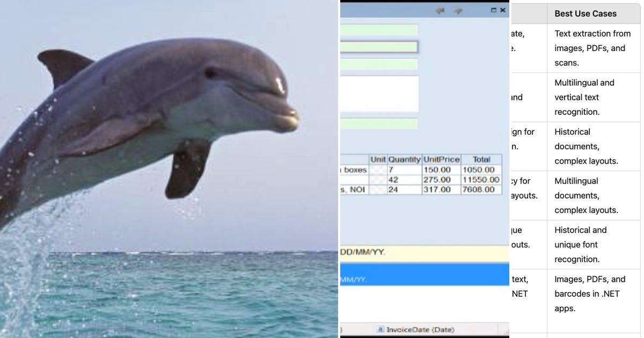This screenshot has height=338, width=644.
Task: Click the unit price 275.00 cell
Action: (441, 180)
